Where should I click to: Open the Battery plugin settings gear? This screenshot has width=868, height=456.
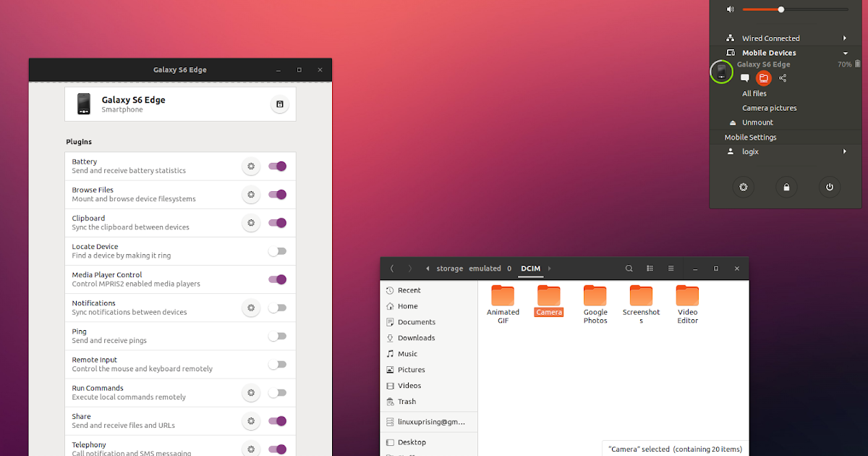click(251, 166)
